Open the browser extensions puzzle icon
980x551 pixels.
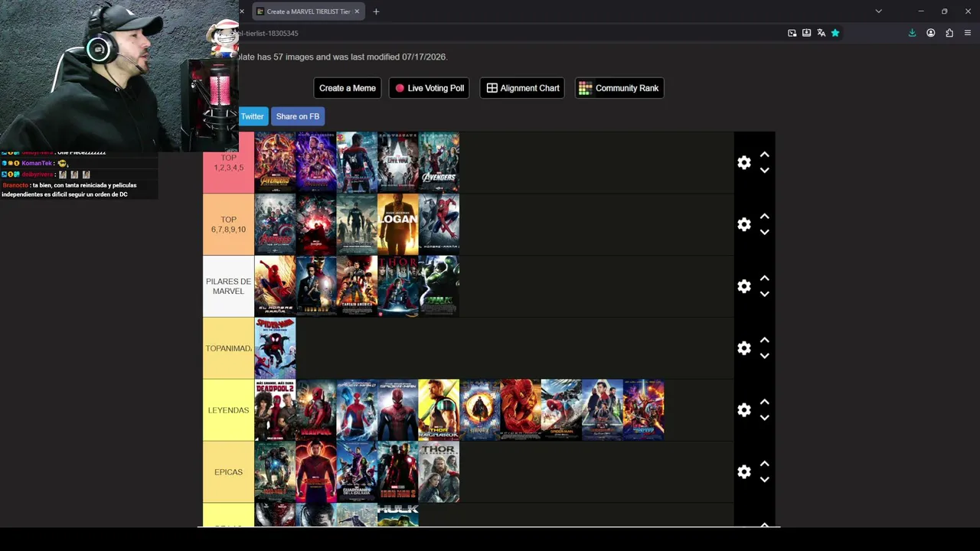coord(949,33)
